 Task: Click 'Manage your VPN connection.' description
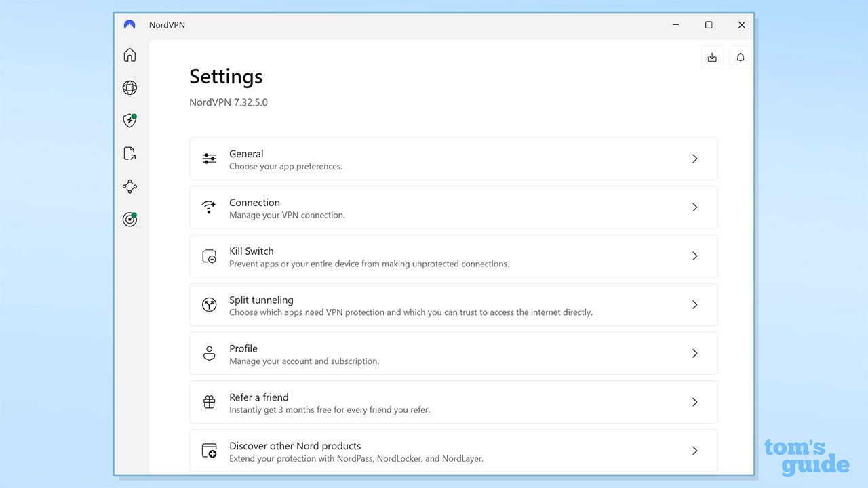pyautogui.click(x=287, y=216)
